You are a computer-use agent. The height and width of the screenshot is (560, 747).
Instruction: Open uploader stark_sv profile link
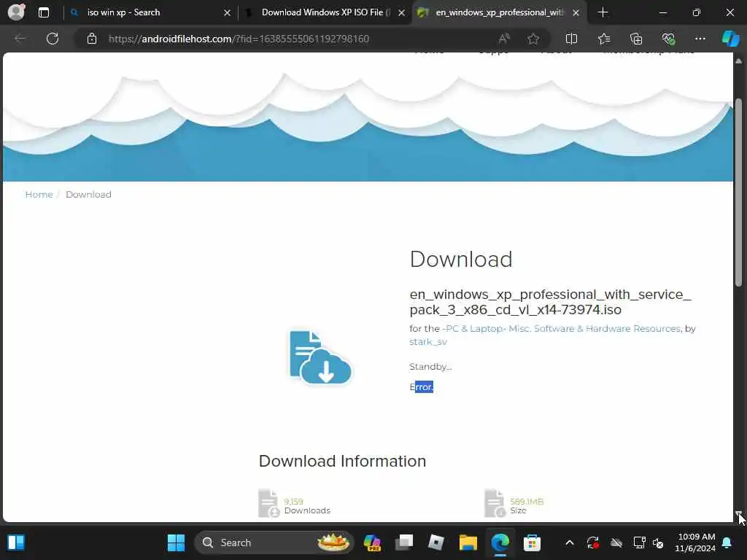(428, 341)
